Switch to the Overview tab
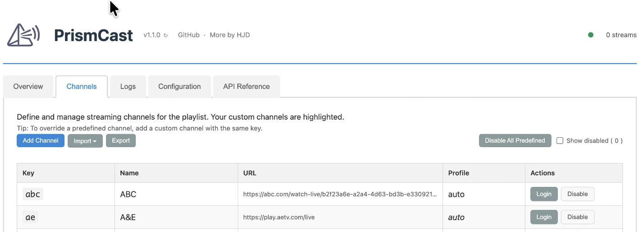This screenshot has width=644, height=232. [x=28, y=87]
